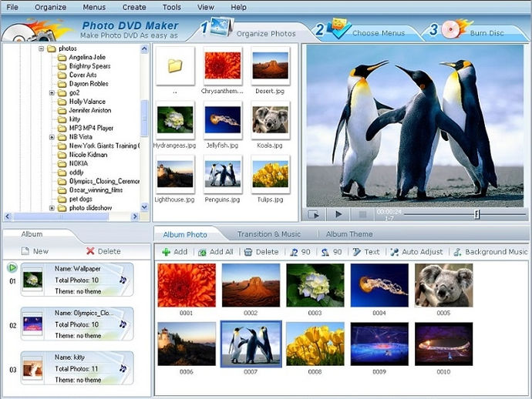The width and height of the screenshot is (532, 399).
Task: Open the parent folder icon
Action: pos(175,65)
